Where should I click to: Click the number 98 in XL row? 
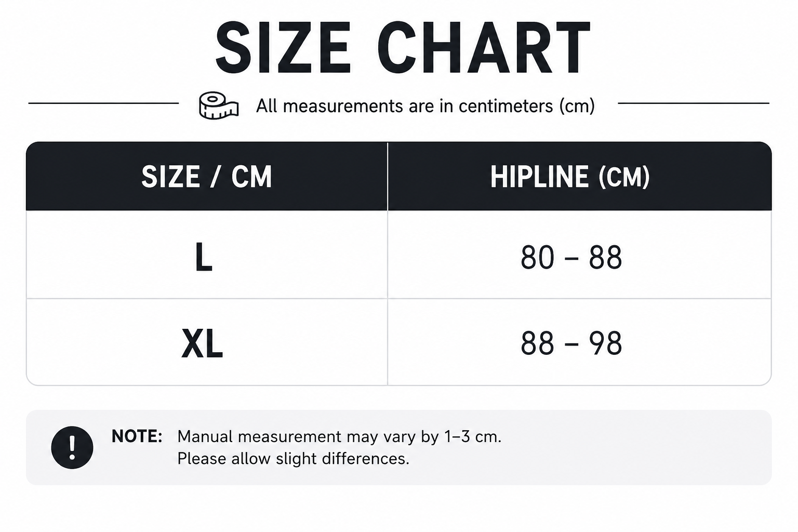pyautogui.click(x=605, y=343)
